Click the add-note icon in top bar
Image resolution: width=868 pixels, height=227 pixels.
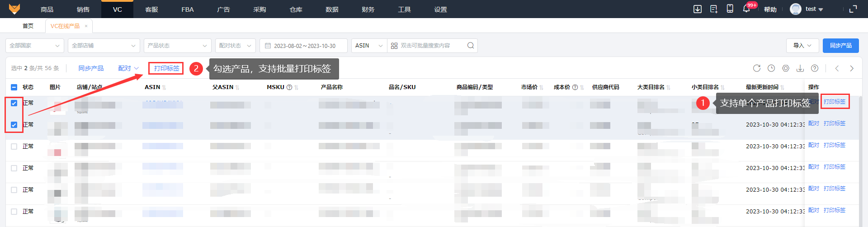[x=714, y=9]
